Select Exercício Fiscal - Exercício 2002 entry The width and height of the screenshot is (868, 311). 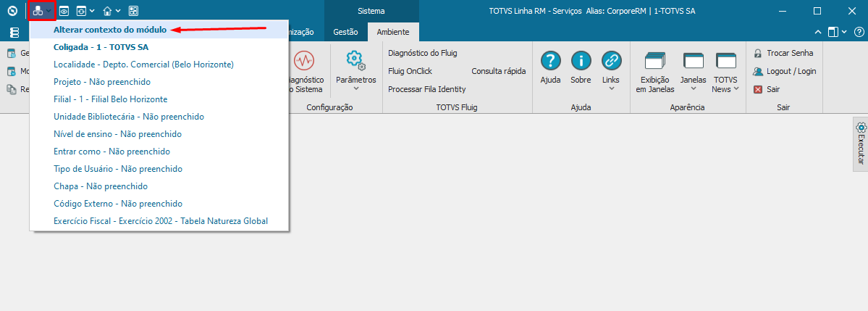(159, 220)
